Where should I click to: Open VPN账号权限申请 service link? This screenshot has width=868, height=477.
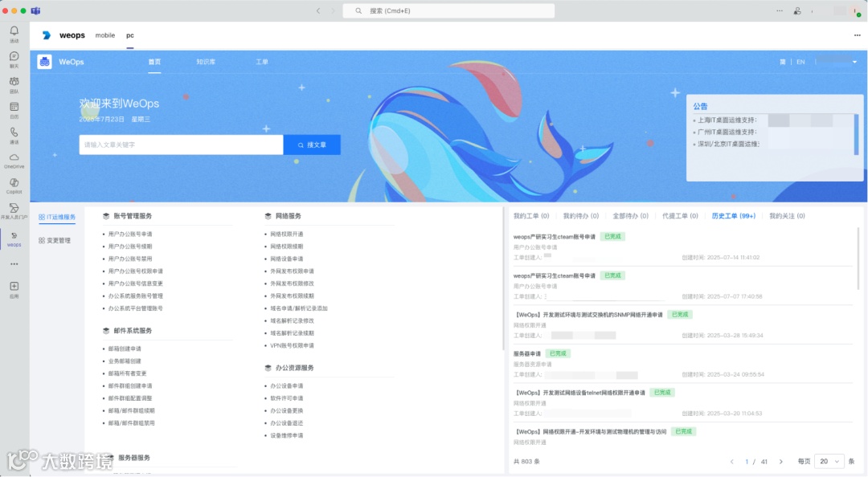292,345
